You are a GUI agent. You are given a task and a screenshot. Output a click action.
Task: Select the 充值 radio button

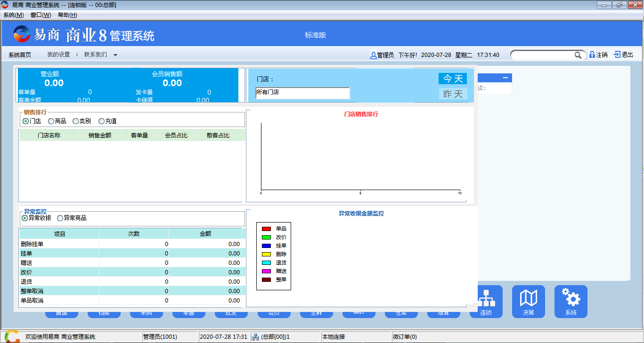101,121
